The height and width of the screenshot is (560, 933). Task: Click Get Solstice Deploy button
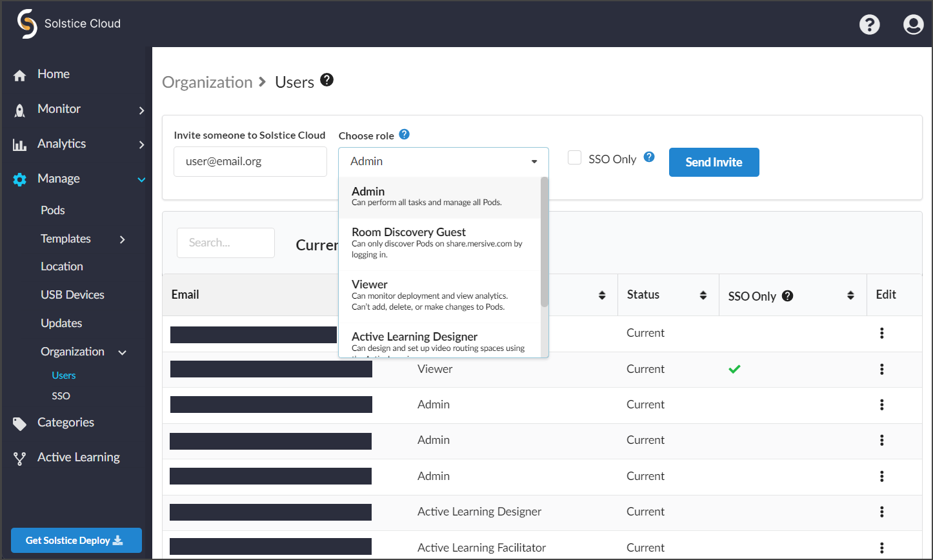(x=76, y=540)
